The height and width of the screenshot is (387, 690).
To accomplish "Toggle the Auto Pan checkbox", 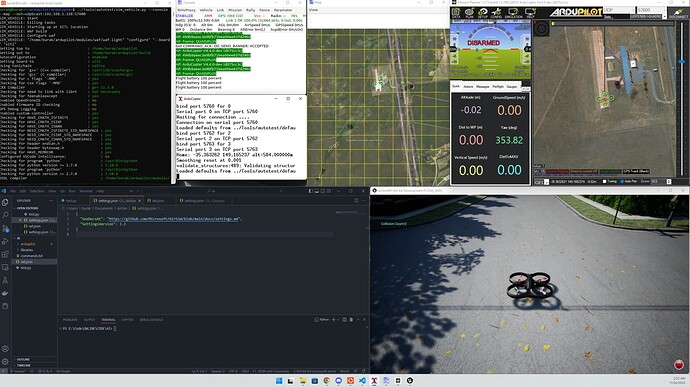I will [x=622, y=181].
